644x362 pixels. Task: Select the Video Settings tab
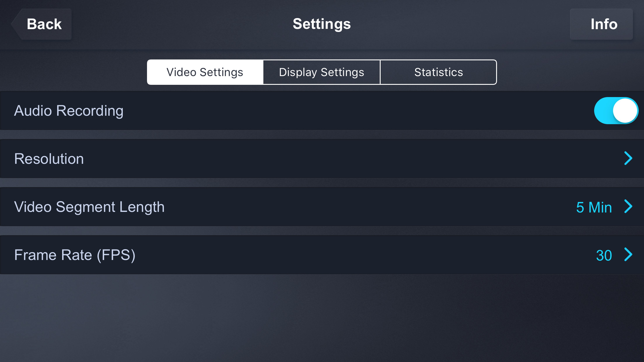coord(205,72)
